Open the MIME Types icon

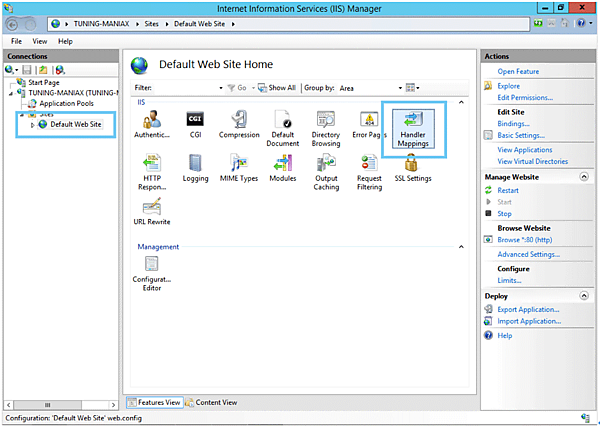click(239, 166)
